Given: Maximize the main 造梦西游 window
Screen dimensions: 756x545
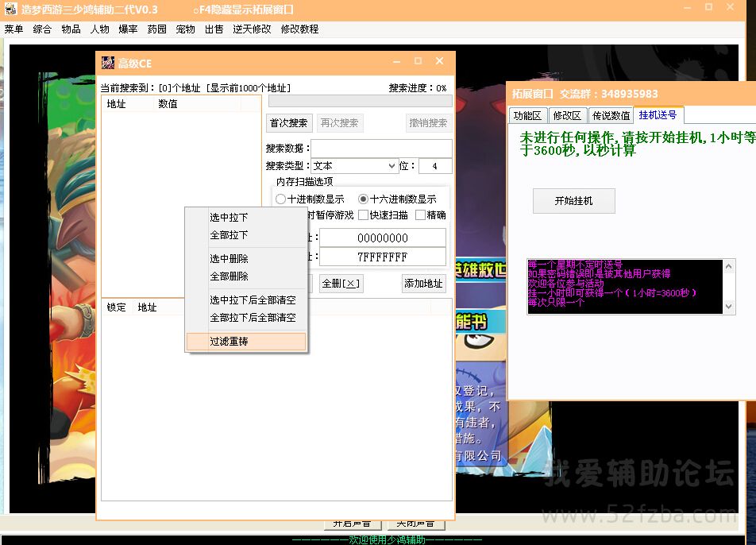Looking at the screenshot, I should pyautogui.click(x=708, y=7).
